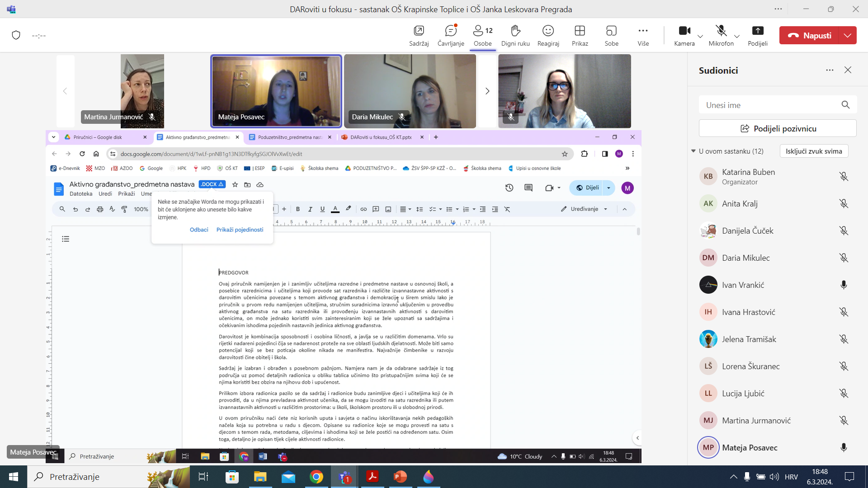Toggle Katarina Buben's microphone icon

843,177
